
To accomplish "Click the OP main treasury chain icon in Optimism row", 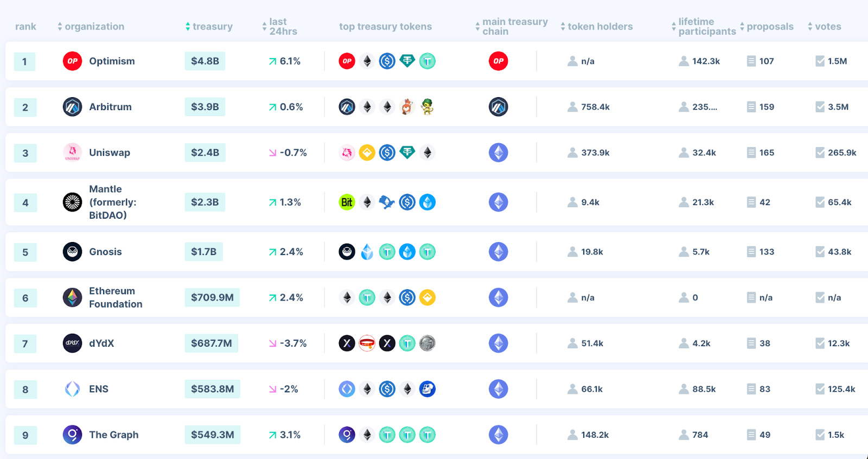I will coord(498,61).
